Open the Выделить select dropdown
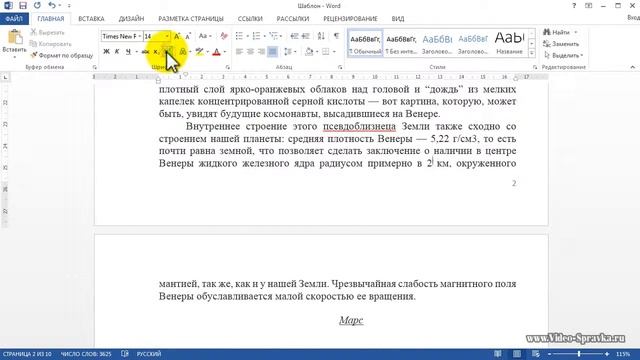This screenshot has height=360, width=640. [x=564, y=55]
